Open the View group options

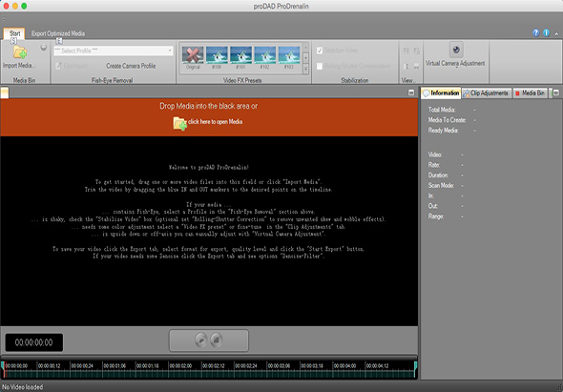408,80
